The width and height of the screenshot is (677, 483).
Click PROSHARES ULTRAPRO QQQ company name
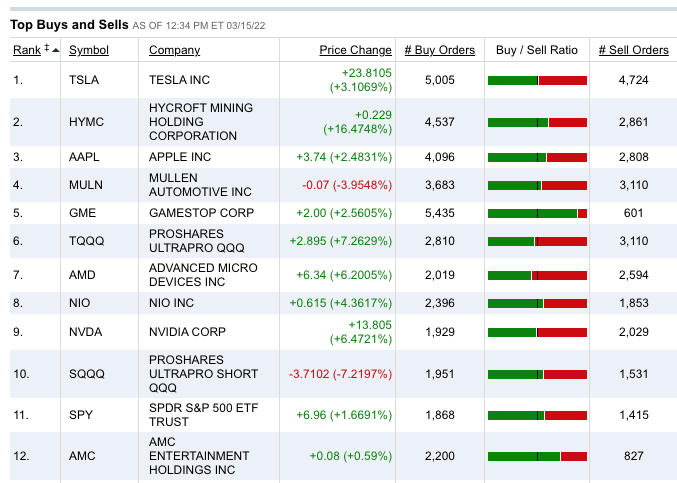click(x=196, y=241)
